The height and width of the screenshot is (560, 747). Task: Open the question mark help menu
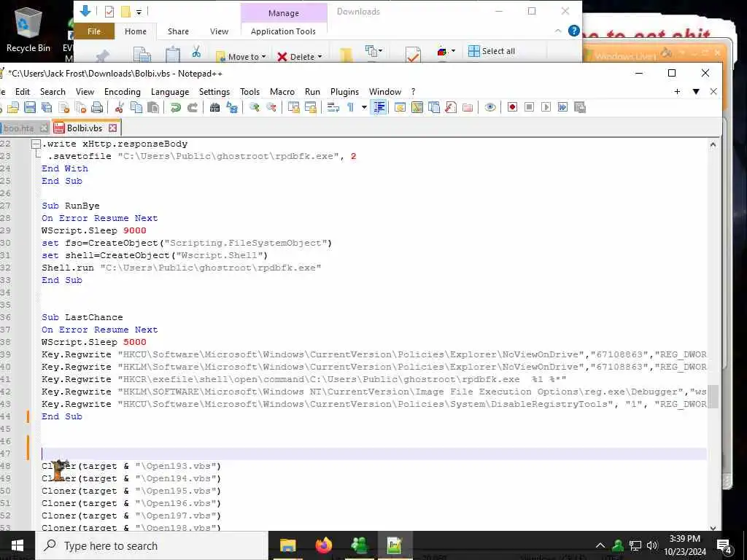click(413, 91)
